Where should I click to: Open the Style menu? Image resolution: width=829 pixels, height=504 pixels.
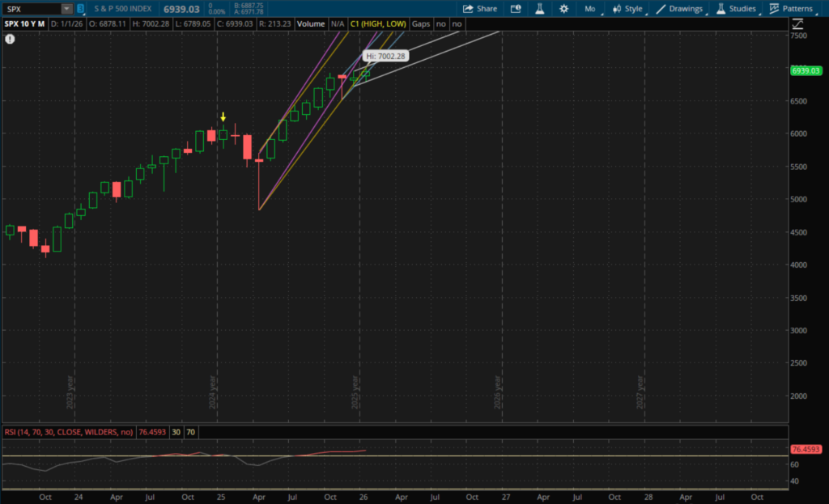coord(627,9)
